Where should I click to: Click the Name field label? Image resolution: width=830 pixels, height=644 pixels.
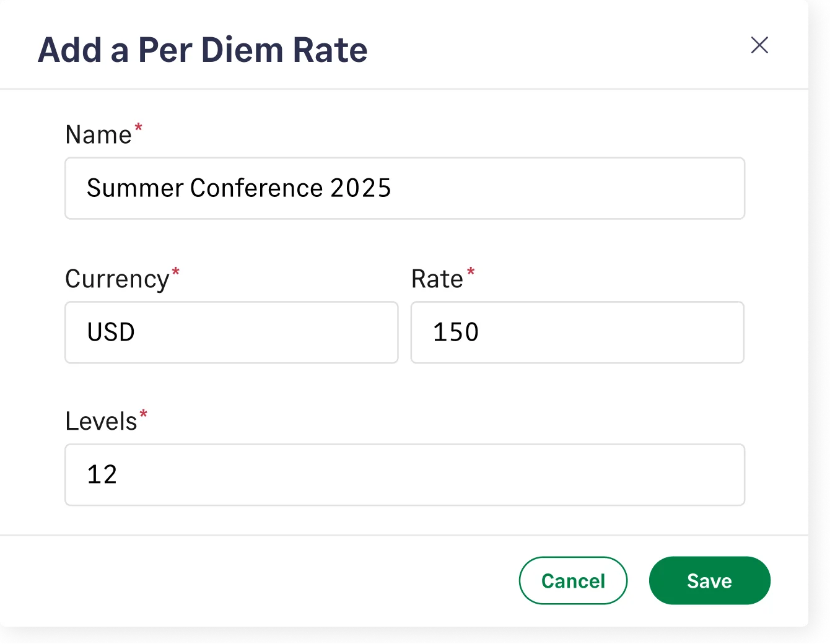tap(98, 135)
